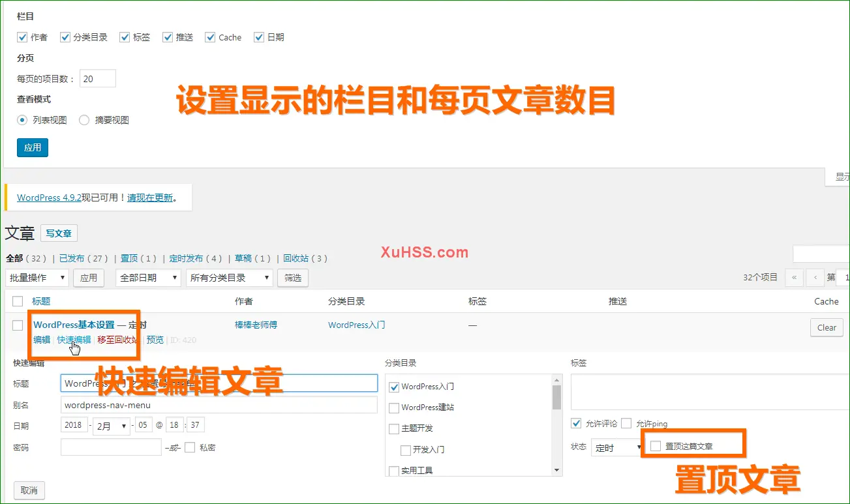Go to first page with « button
Screen dimensions: 850x504
794,277
